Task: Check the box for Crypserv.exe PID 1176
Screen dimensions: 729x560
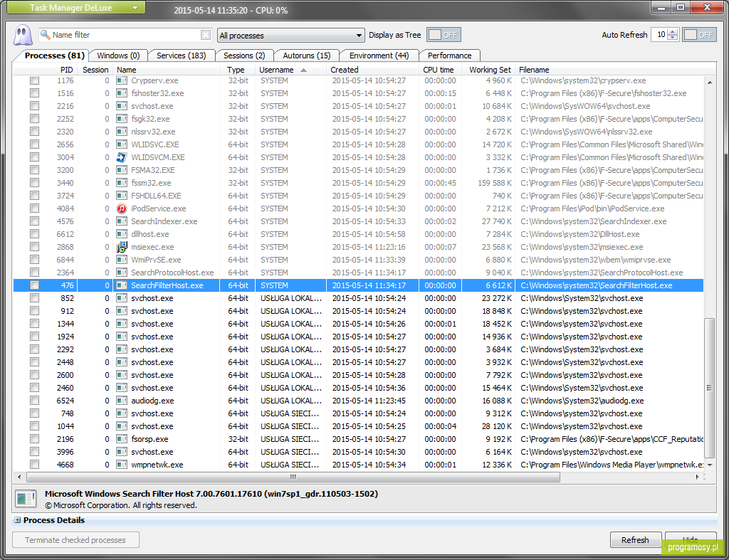Action: point(34,80)
